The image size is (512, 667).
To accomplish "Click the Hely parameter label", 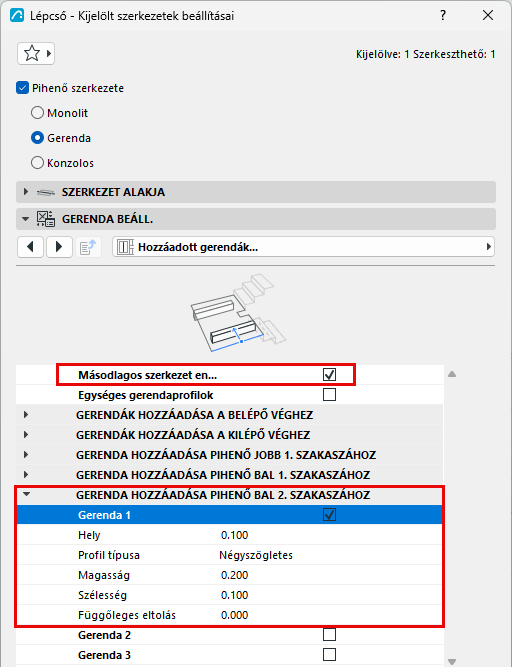I will pos(89,535).
